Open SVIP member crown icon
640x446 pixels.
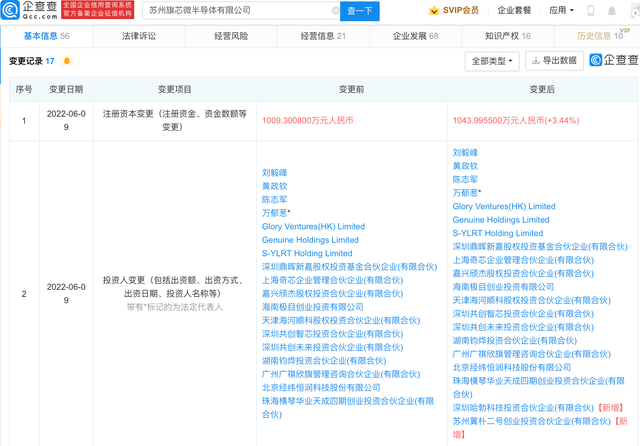pyautogui.click(x=434, y=11)
